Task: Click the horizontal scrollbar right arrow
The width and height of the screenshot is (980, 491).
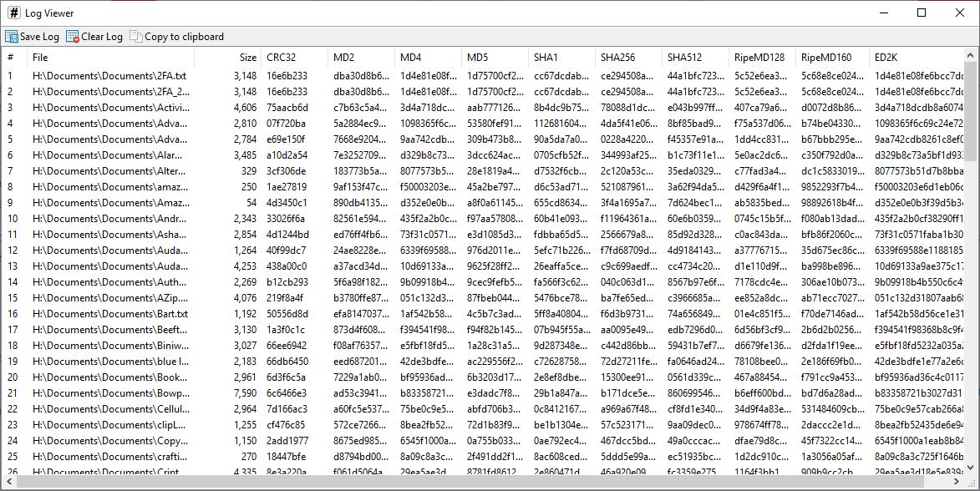Action: click(959, 483)
